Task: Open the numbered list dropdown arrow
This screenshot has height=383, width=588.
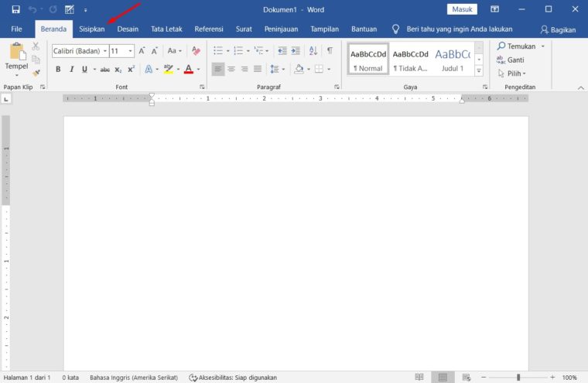Action: click(x=248, y=51)
